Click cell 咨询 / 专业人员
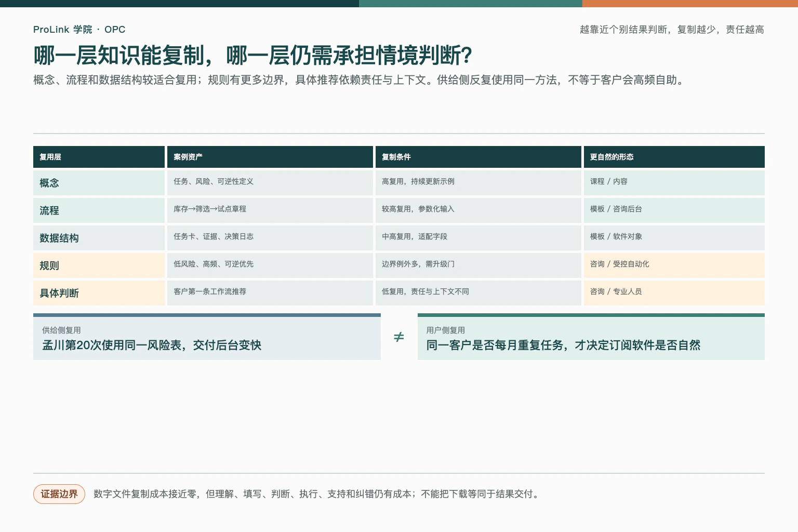The image size is (798, 532). (x=674, y=293)
